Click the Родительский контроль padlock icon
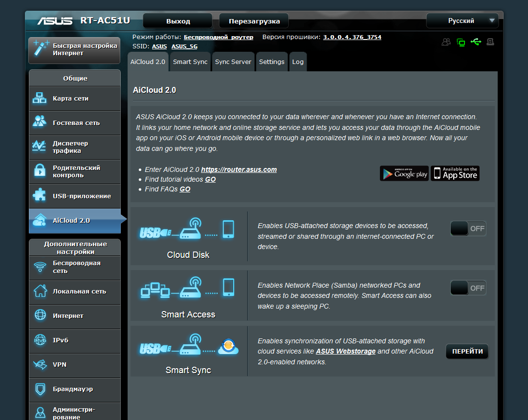Screen dimensions: 528x420 [x=40, y=170]
